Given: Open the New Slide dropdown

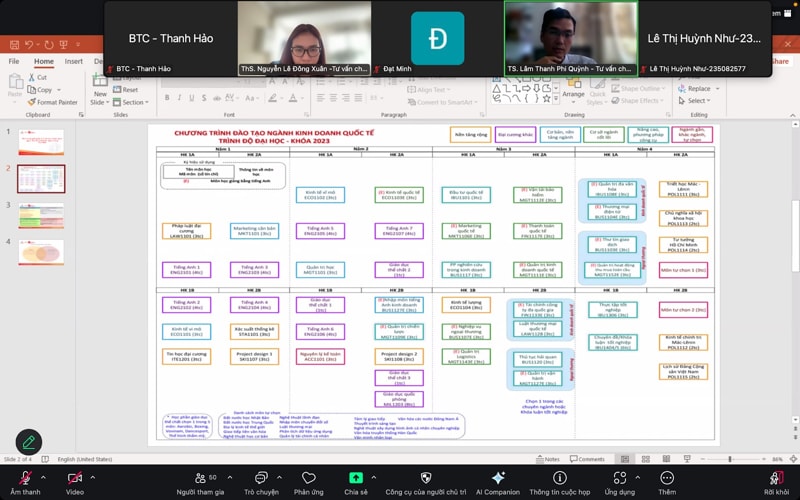Looking at the screenshot, I should [100, 101].
